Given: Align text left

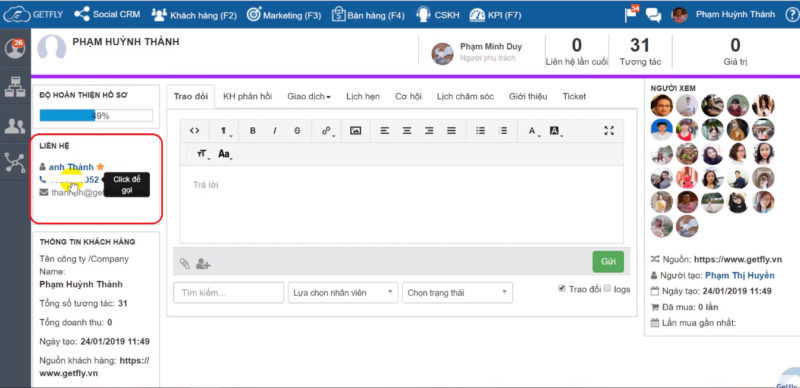Looking at the screenshot, I should (x=385, y=131).
